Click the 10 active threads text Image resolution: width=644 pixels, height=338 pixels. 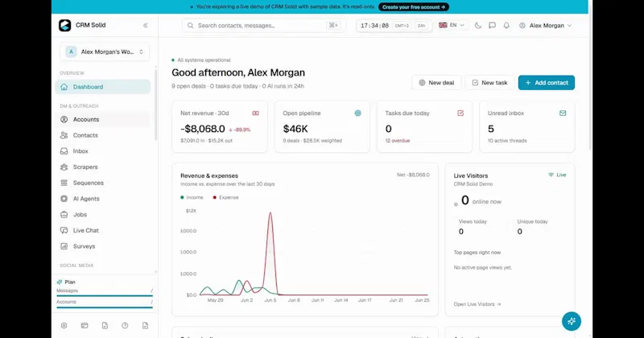click(x=507, y=141)
